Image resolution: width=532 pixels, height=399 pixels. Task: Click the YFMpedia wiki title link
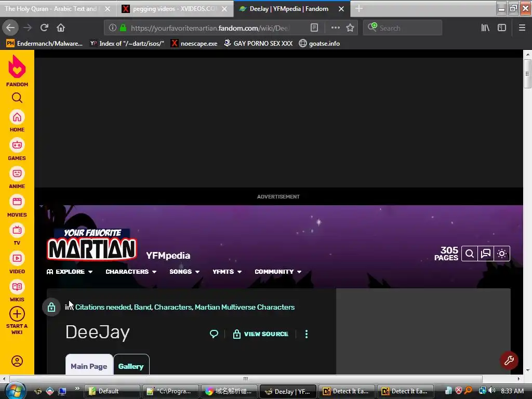point(168,256)
